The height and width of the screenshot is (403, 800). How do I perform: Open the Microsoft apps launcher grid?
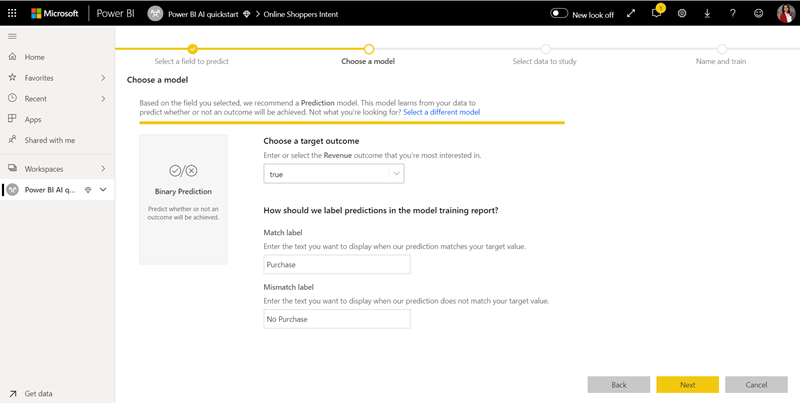point(14,13)
